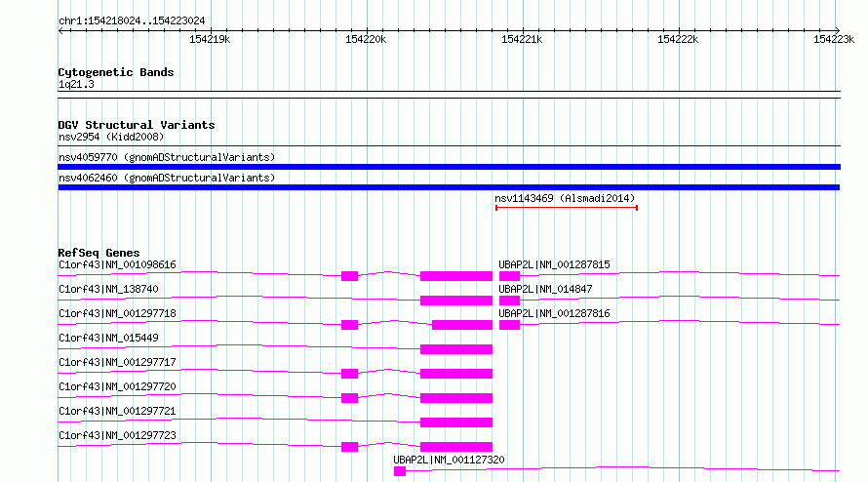Click the large exon of C1orf43 NM_001297720
This screenshot has height=482, width=868.
[456, 398]
